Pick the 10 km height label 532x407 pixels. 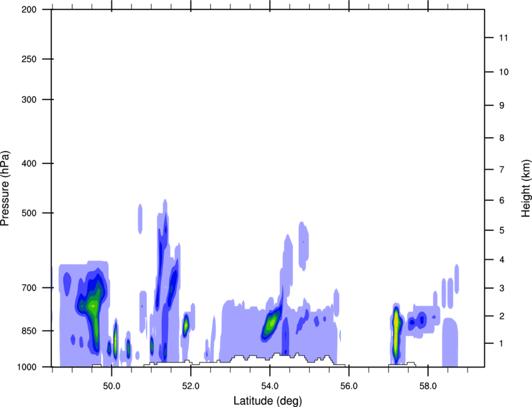pyautogui.click(x=504, y=72)
